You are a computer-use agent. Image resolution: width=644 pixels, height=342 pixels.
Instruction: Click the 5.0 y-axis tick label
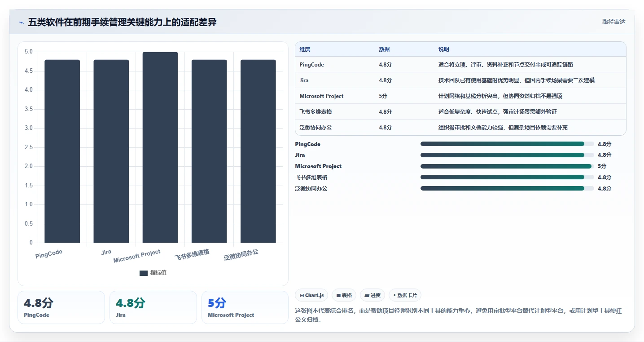click(x=29, y=52)
